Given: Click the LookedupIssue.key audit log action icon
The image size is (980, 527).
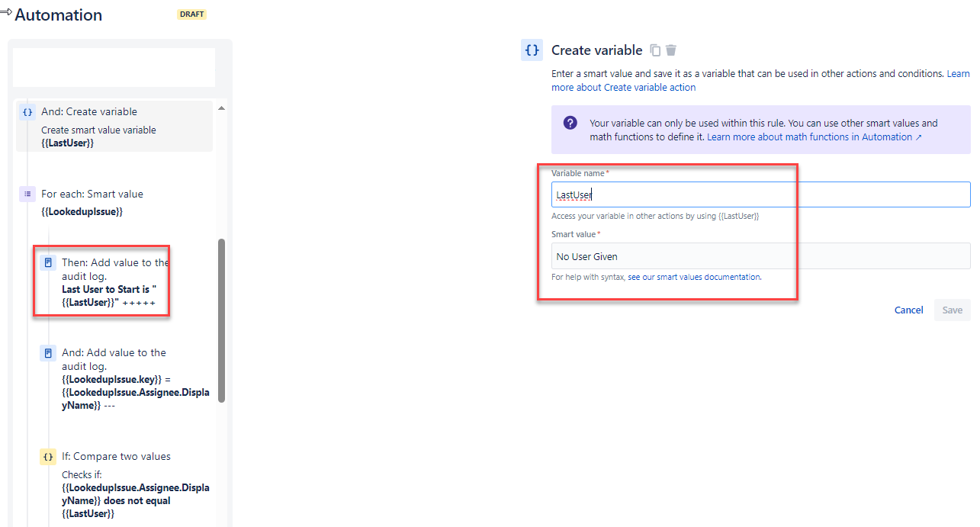Looking at the screenshot, I should click(48, 353).
